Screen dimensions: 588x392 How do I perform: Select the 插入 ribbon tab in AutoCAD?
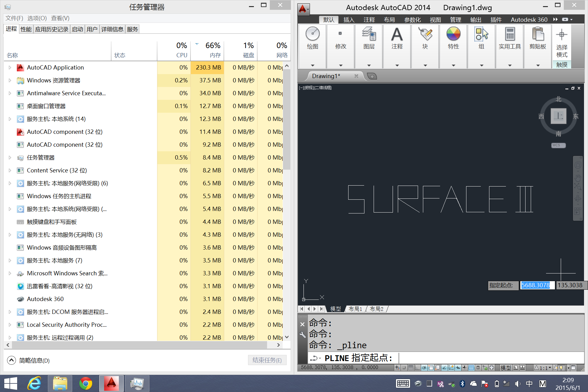click(349, 20)
